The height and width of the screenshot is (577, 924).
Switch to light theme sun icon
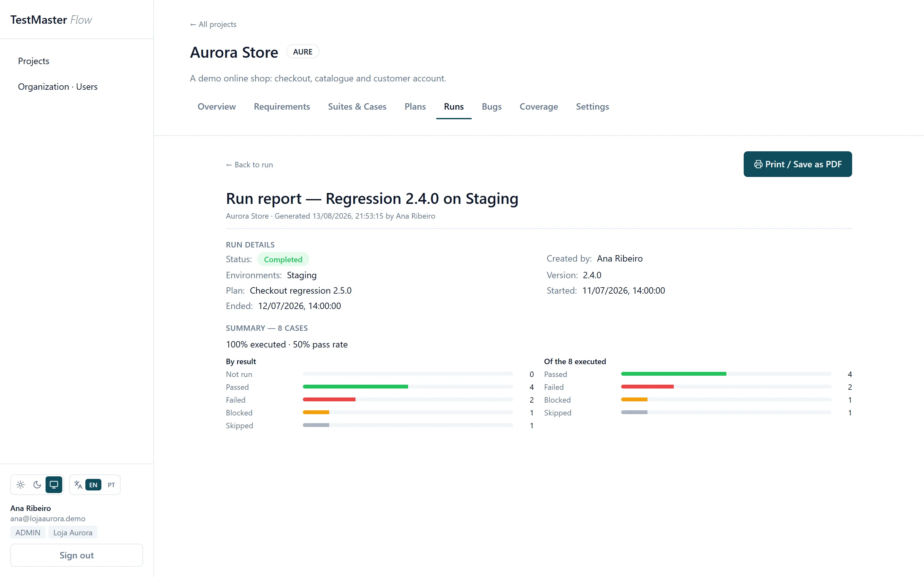pos(21,485)
